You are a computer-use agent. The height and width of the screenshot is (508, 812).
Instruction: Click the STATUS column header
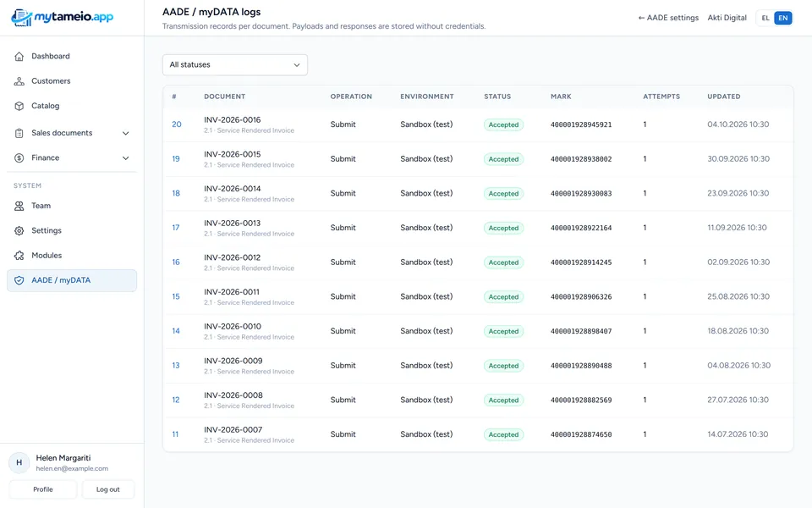(x=497, y=97)
